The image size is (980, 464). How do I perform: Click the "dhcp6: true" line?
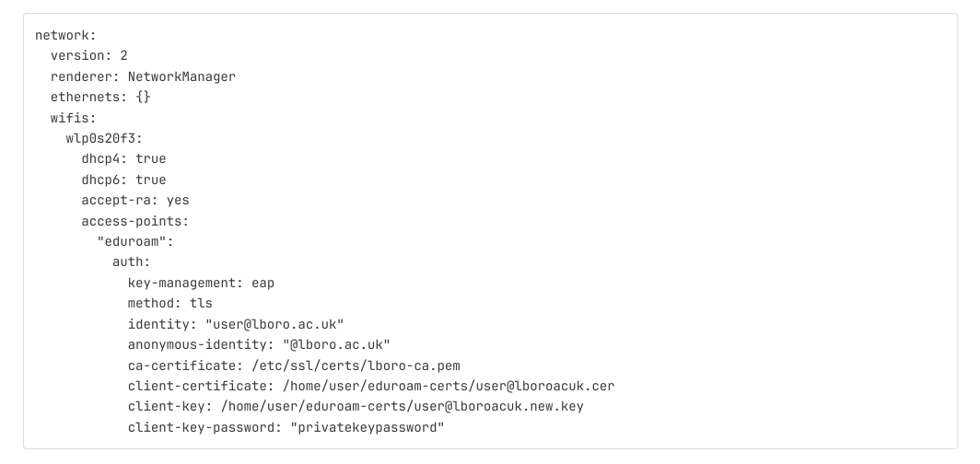click(123, 180)
